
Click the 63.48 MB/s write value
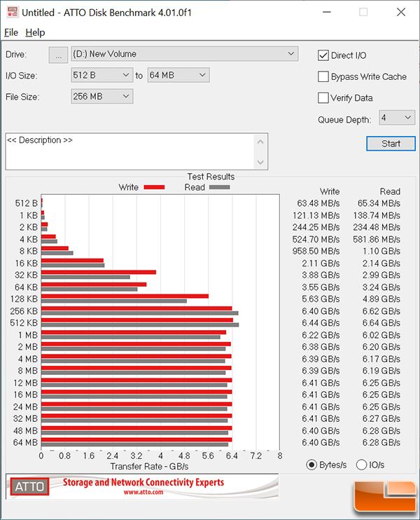318,203
